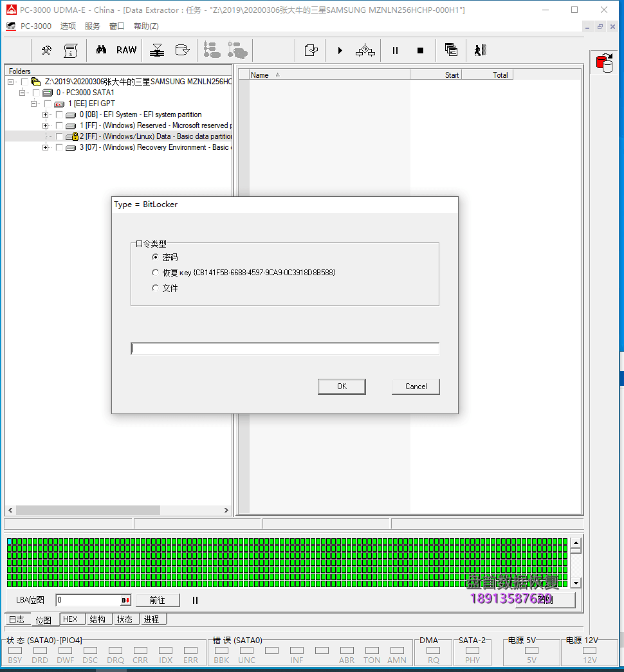Check the EFI System partition checkbox

coord(59,114)
